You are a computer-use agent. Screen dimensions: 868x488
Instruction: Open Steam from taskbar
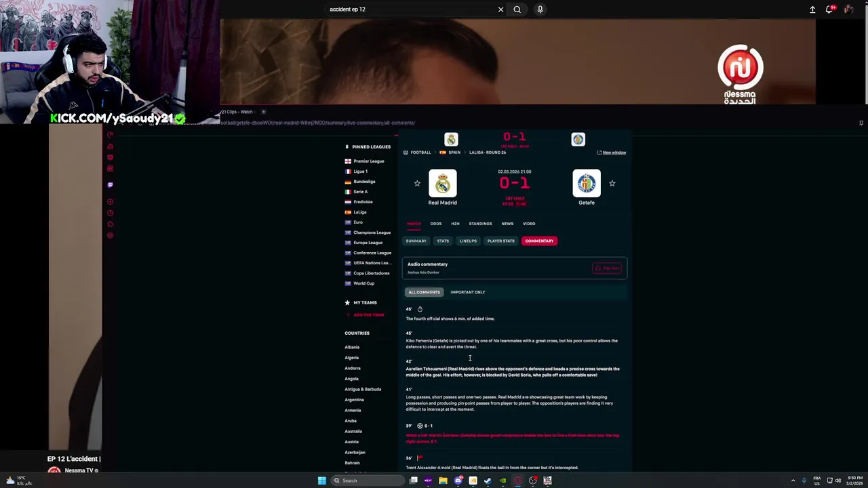coord(488,481)
